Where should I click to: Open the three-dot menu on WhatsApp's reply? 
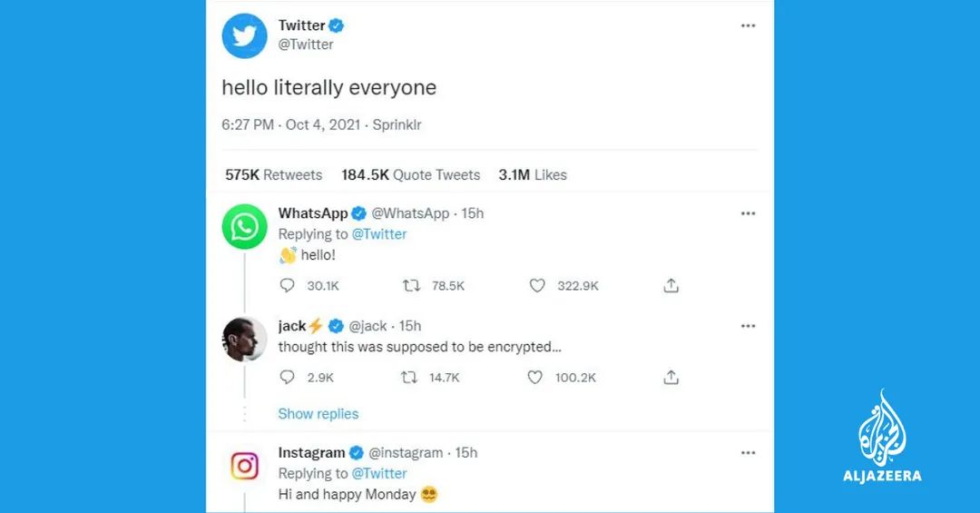(748, 213)
